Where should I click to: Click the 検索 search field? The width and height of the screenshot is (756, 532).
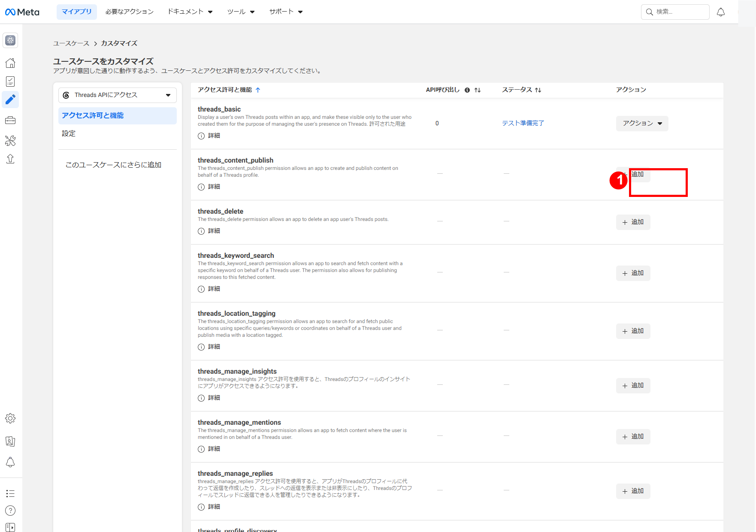coord(675,12)
